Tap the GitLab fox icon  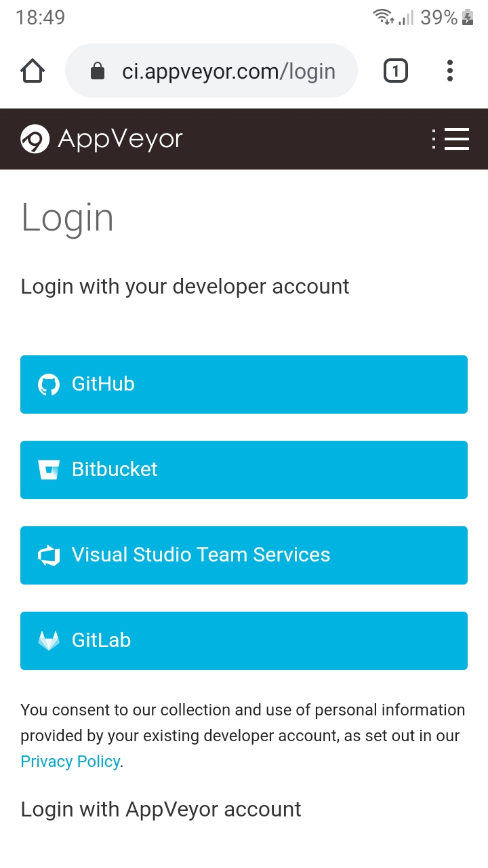pos(49,640)
